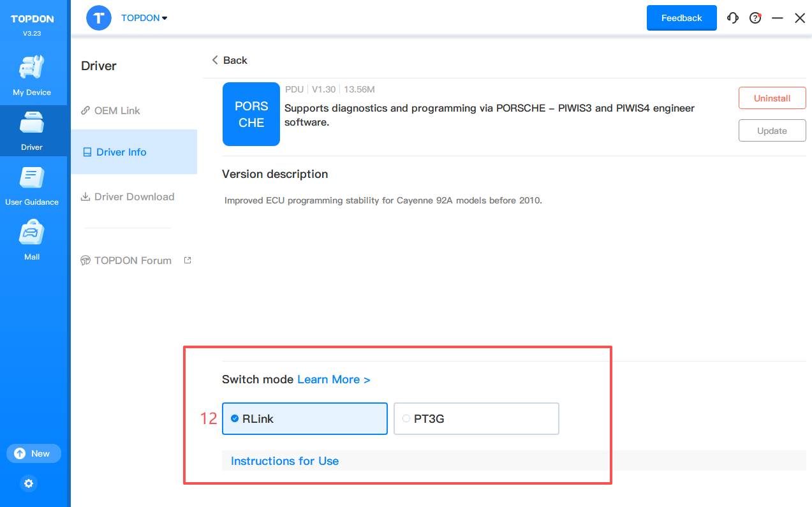Open the help question mark icon
This screenshot has width=812, height=507.
tap(755, 18)
